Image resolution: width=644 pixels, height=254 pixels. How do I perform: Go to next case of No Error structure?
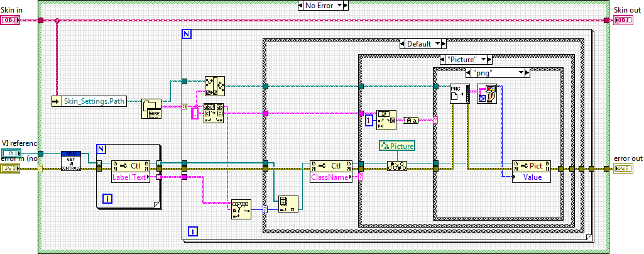(x=346, y=5)
